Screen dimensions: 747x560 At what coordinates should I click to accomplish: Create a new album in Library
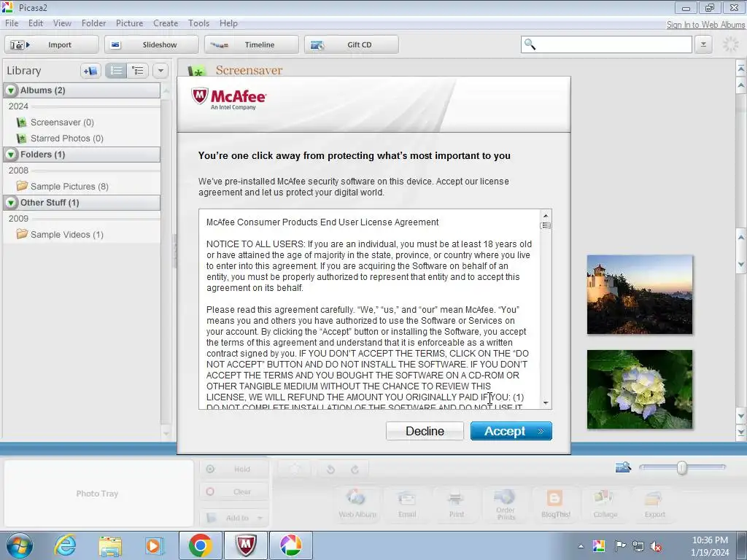coord(90,71)
